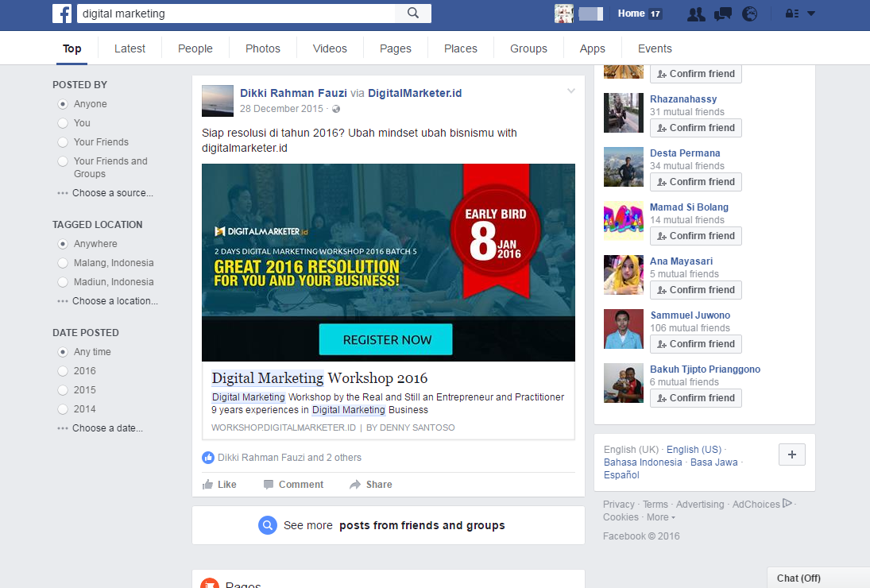Expand Choose a source option
Viewport: 870px width, 588px height.
pos(106,193)
